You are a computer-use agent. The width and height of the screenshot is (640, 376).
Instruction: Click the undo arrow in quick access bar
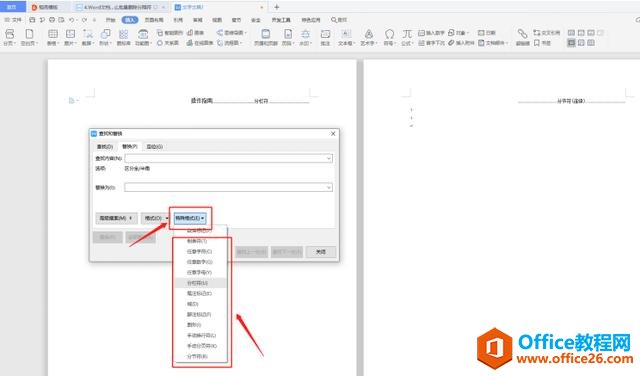click(x=71, y=20)
